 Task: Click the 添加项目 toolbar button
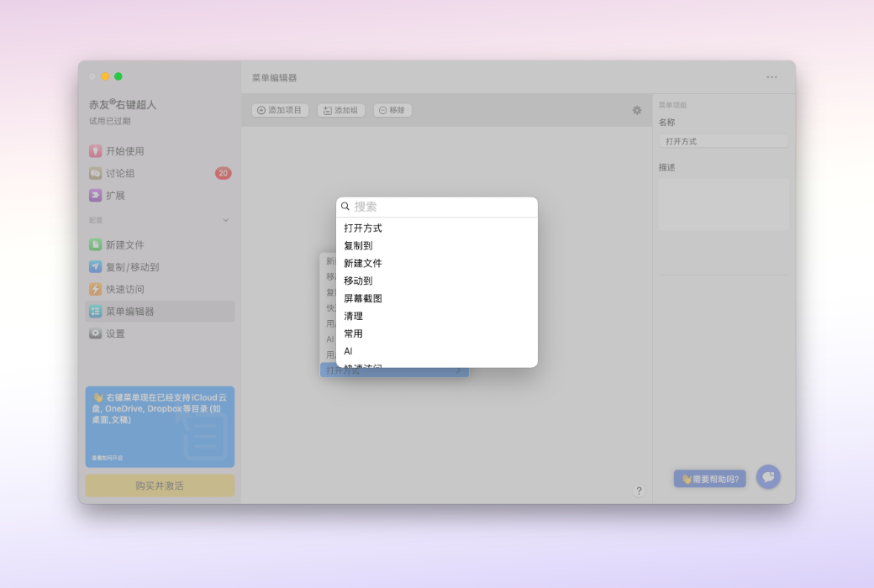pyautogui.click(x=280, y=110)
